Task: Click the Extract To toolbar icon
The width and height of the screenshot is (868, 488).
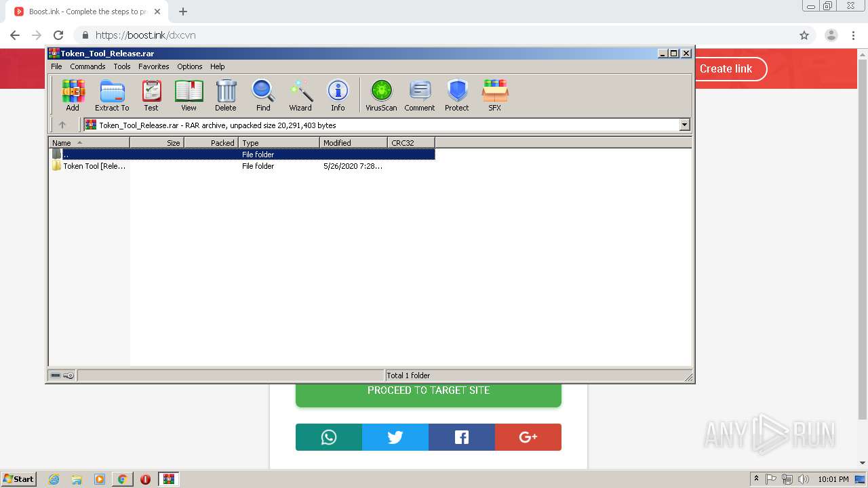Action: pyautogui.click(x=112, y=95)
